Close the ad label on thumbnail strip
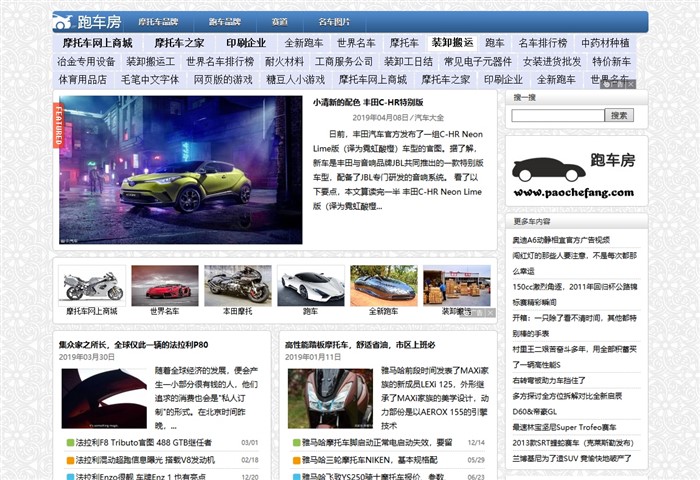The width and height of the screenshot is (700, 480). (x=490, y=313)
